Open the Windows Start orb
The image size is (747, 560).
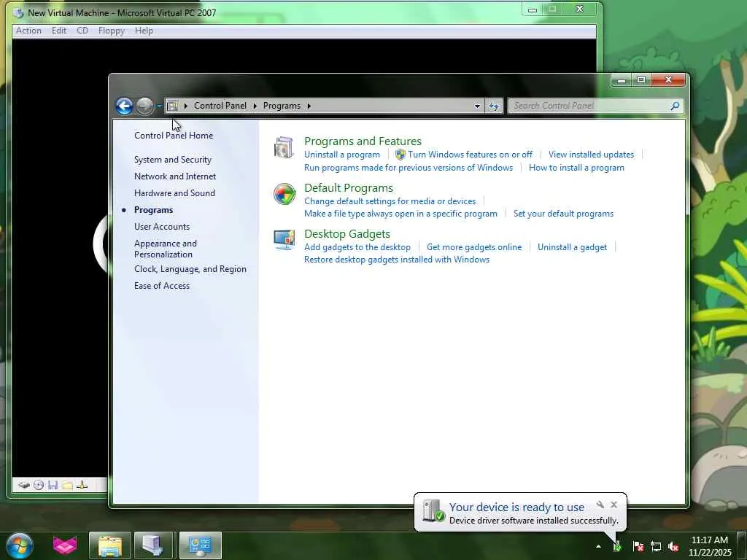click(x=20, y=545)
